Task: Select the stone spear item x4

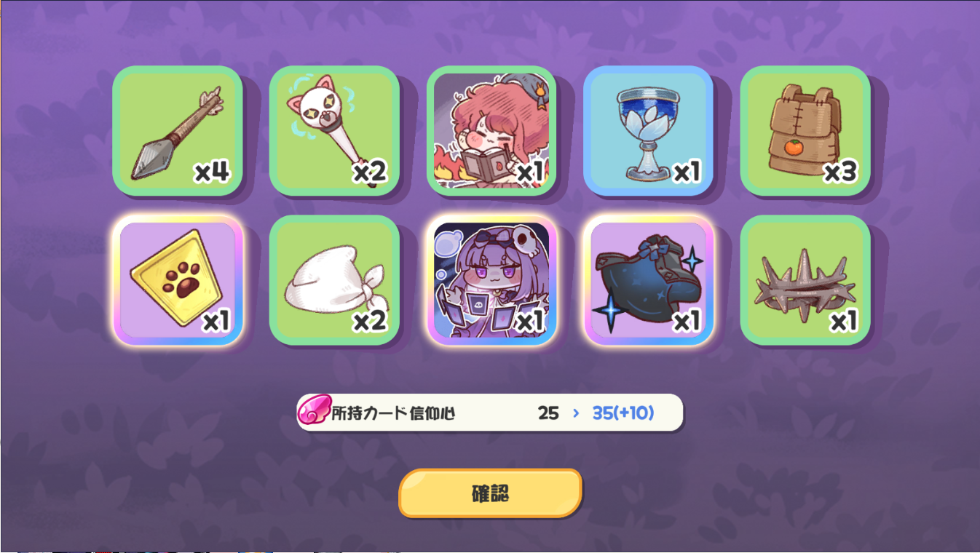Action: [177, 131]
